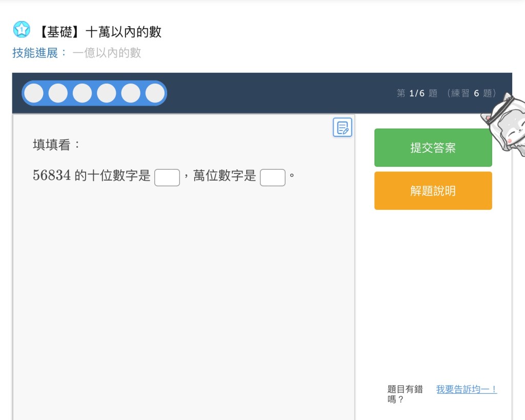Viewport: 525px width, 420px height.
Task: Select the sixth progress circle
Action: click(155, 93)
